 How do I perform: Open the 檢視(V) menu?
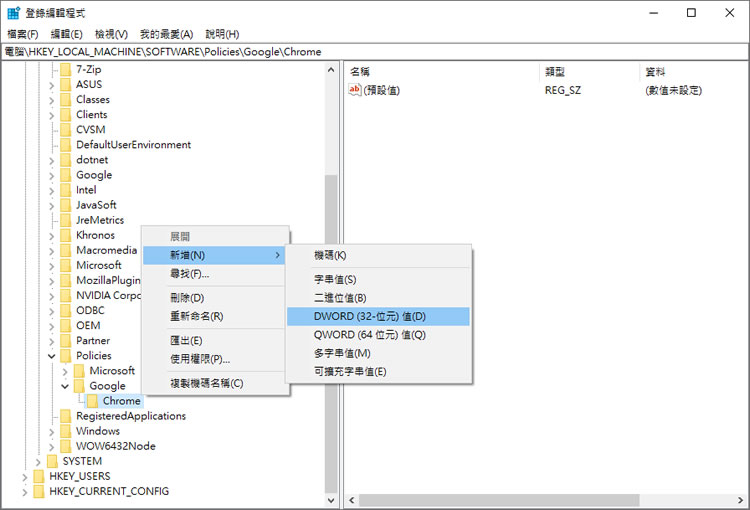pyautogui.click(x=111, y=34)
